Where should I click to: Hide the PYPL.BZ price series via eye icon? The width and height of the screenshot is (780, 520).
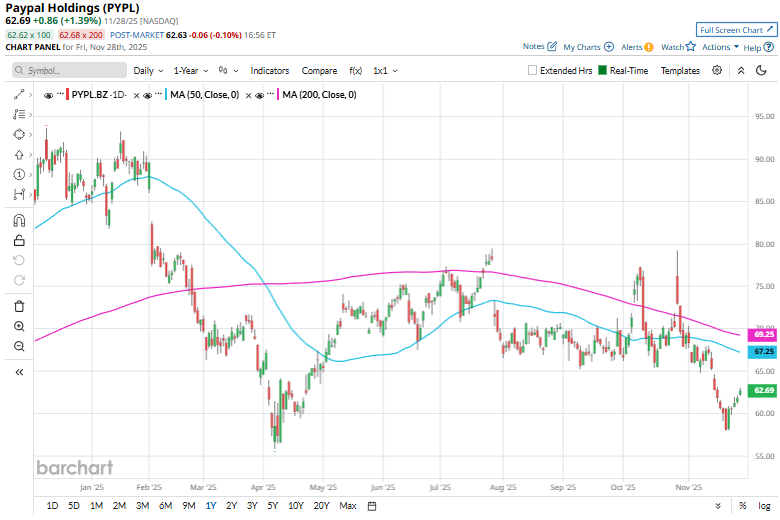pyautogui.click(x=48, y=94)
